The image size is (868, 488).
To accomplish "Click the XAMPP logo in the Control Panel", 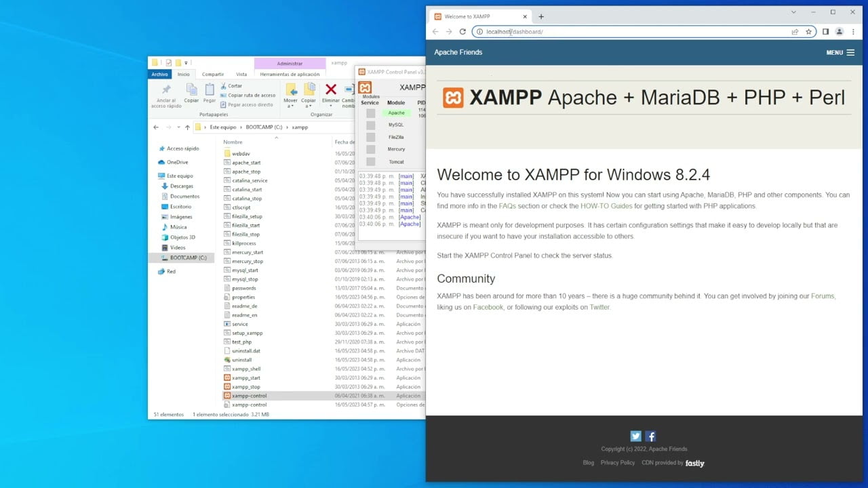I will point(364,87).
